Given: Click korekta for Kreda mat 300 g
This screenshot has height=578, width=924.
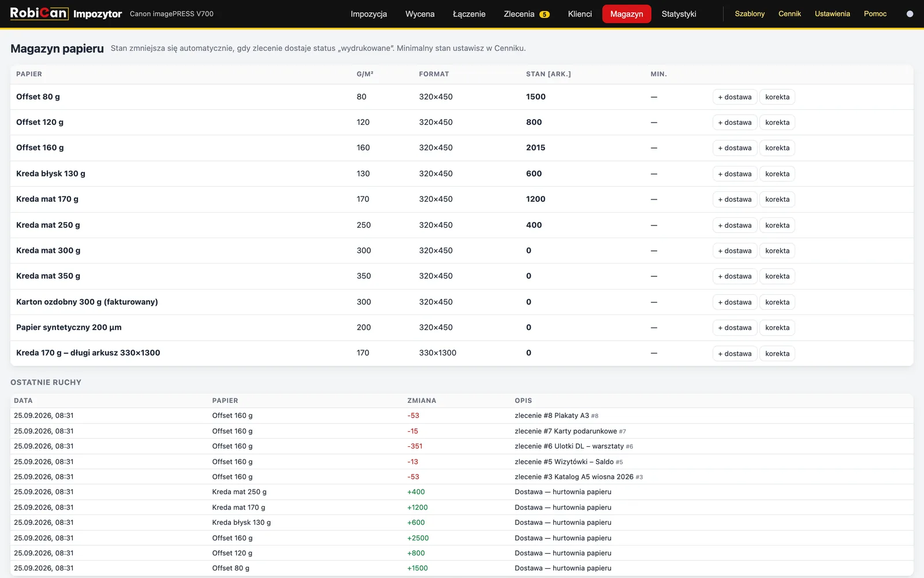Looking at the screenshot, I should (777, 251).
